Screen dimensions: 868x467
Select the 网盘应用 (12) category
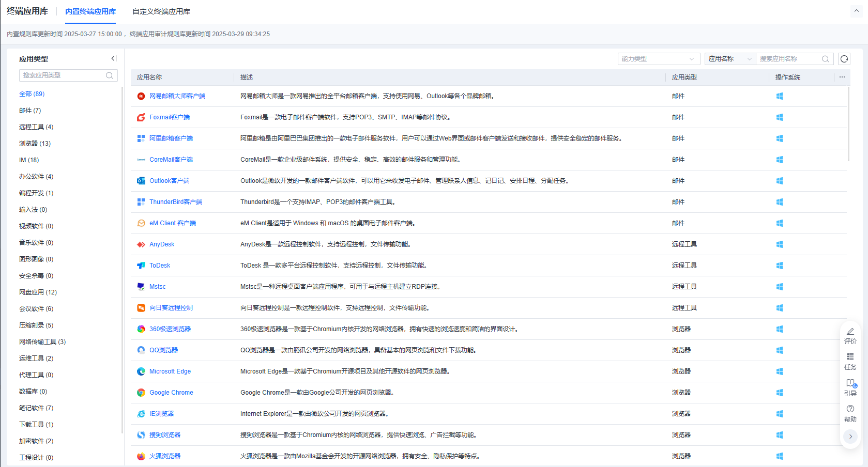38,292
